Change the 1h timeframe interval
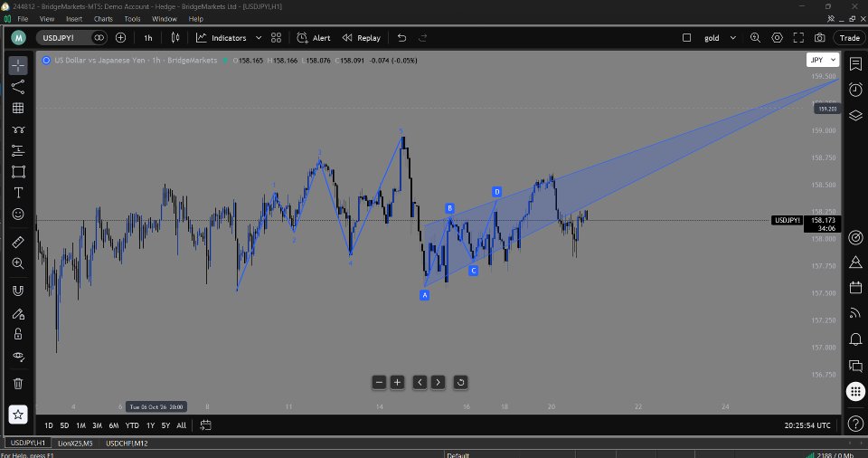The height and width of the screenshot is (458, 868). pos(147,38)
